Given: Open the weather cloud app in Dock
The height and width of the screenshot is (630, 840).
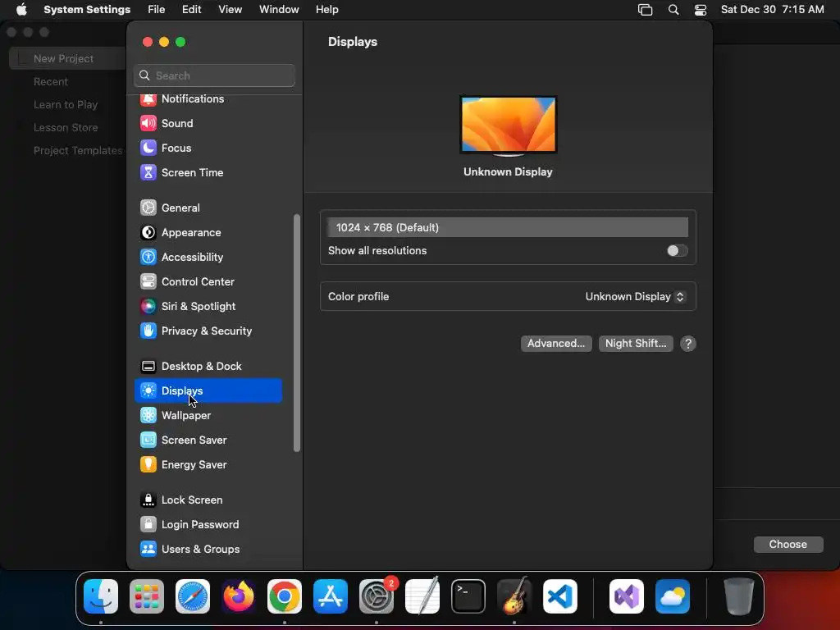Looking at the screenshot, I should tap(673, 596).
